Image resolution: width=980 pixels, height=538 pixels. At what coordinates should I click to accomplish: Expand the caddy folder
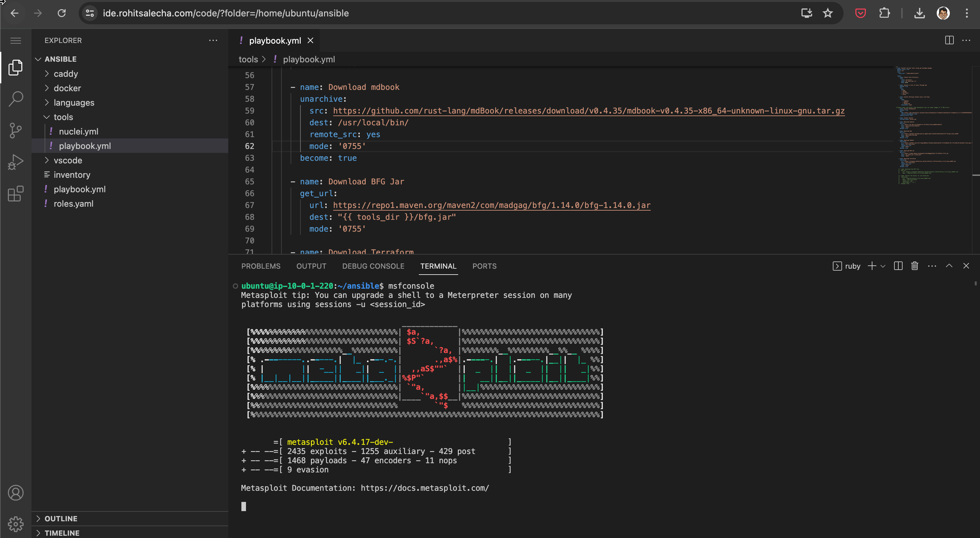66,74
